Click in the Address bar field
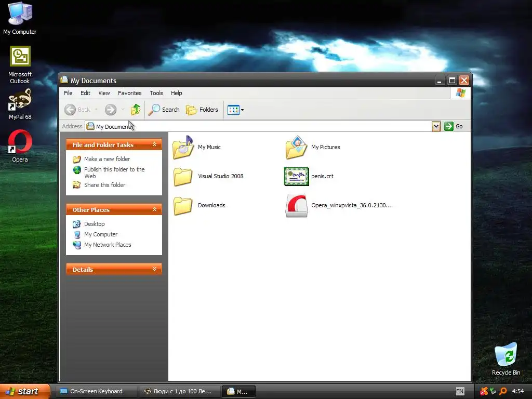Viewport: 532px width, 399px height. click(258, 126)
